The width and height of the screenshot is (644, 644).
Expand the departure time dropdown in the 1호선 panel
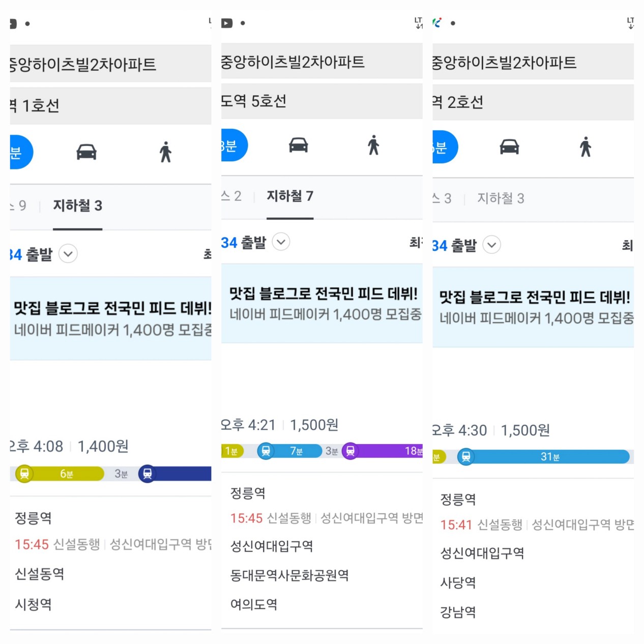point(68,253)
